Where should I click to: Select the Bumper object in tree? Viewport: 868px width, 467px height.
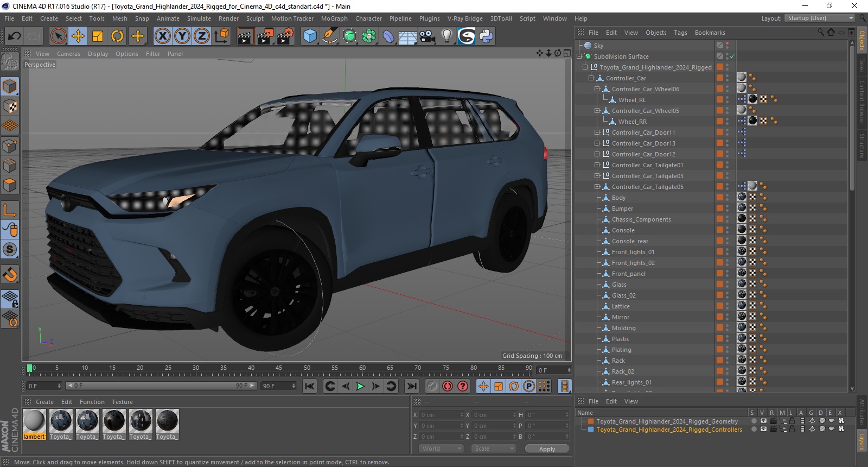[622, 209]
